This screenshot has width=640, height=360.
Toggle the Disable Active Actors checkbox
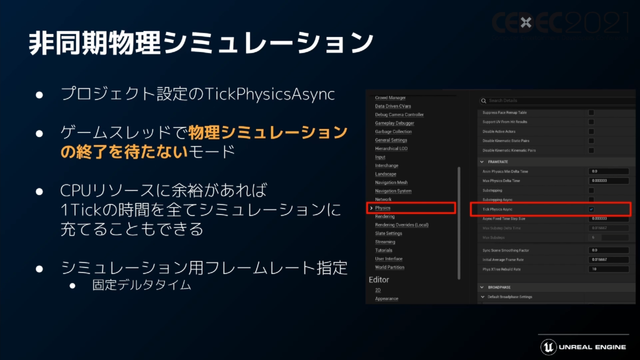pyautogui.click(x=591, y=131)
